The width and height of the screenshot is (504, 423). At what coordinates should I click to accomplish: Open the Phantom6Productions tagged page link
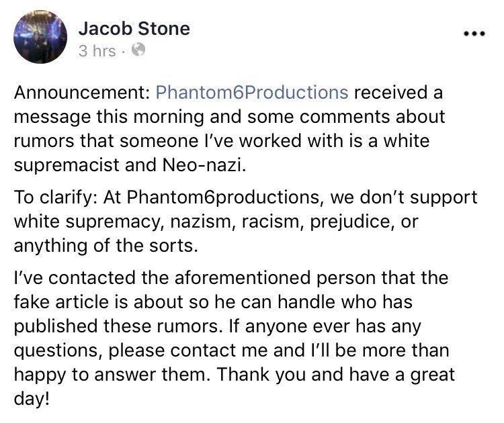pos(252,93)
